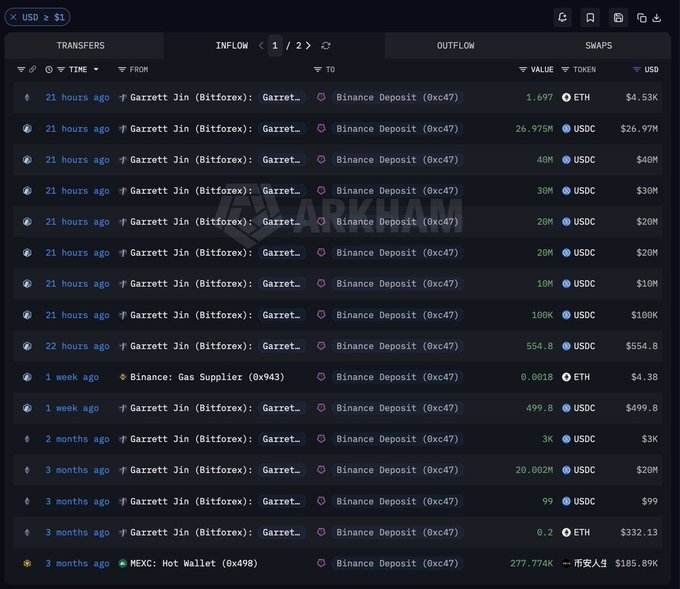This screenshot has height=589, width=680.
Task: Click the $185.89K USD amount
Action: point(636,563)
